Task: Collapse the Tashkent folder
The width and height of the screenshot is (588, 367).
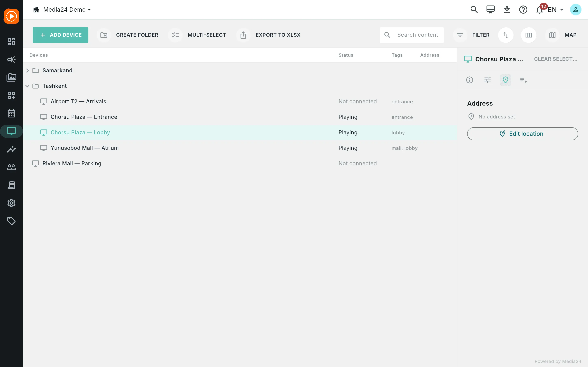Action: pyautogui.click(x=27, y=86)
